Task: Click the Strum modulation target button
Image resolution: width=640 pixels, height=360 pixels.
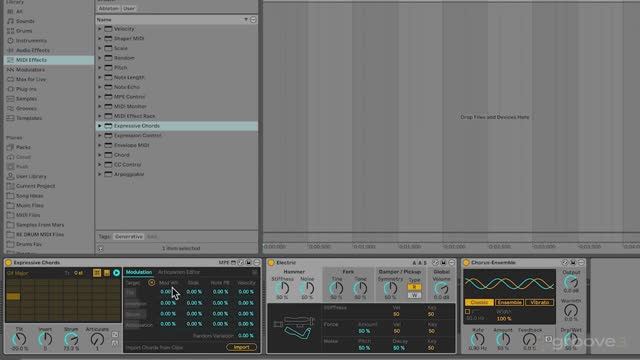Action: point(134,314)
